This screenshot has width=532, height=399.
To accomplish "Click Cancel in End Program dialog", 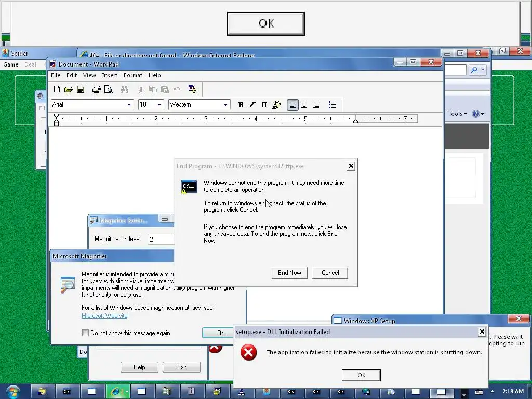I will pyautogui.click(x=330, y=273).
